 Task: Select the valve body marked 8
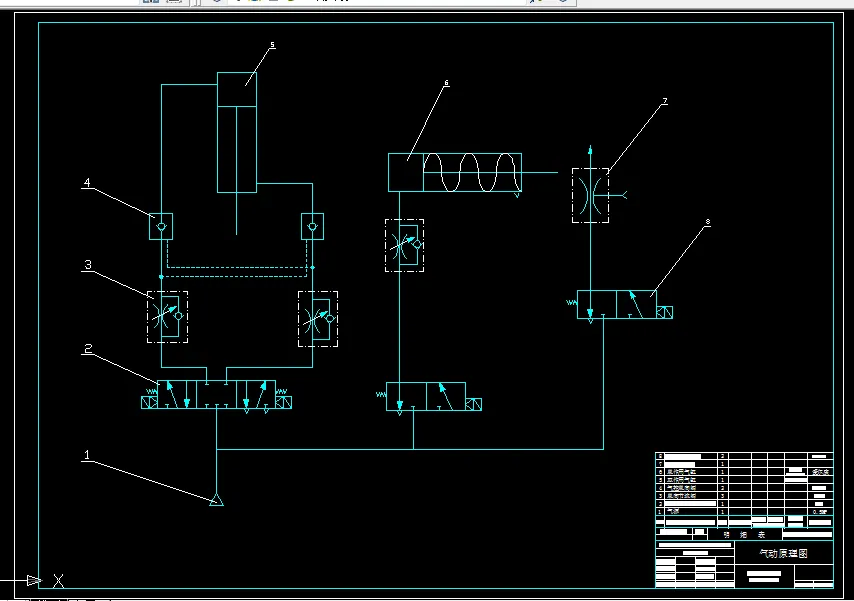pyautogui.click(x=617, y=305)
